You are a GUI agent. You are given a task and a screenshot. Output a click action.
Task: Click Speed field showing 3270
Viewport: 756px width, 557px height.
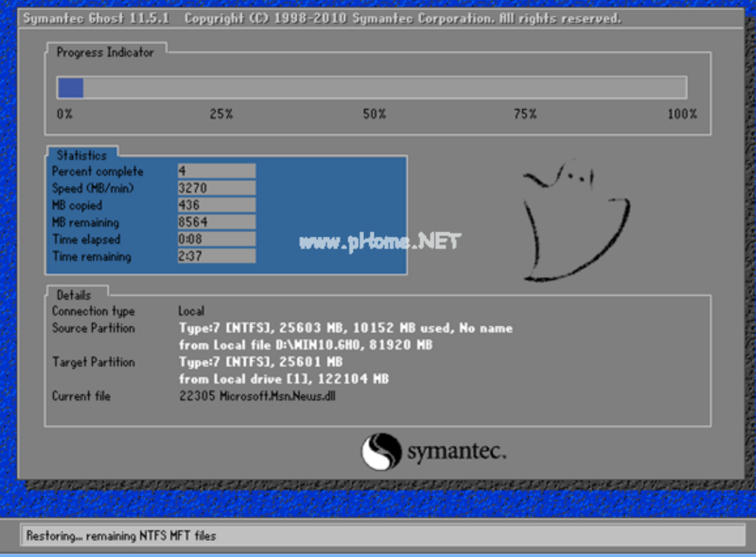(217, 187)
